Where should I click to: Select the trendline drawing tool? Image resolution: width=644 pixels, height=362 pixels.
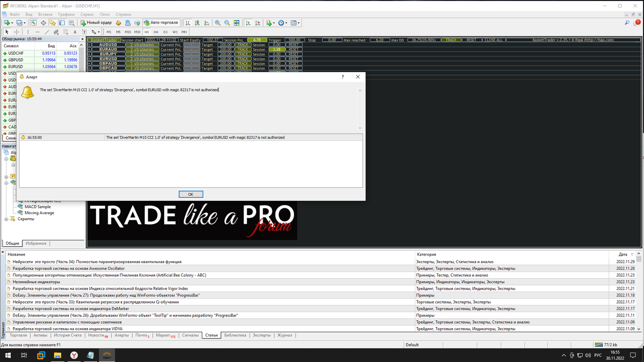(47, 32)
